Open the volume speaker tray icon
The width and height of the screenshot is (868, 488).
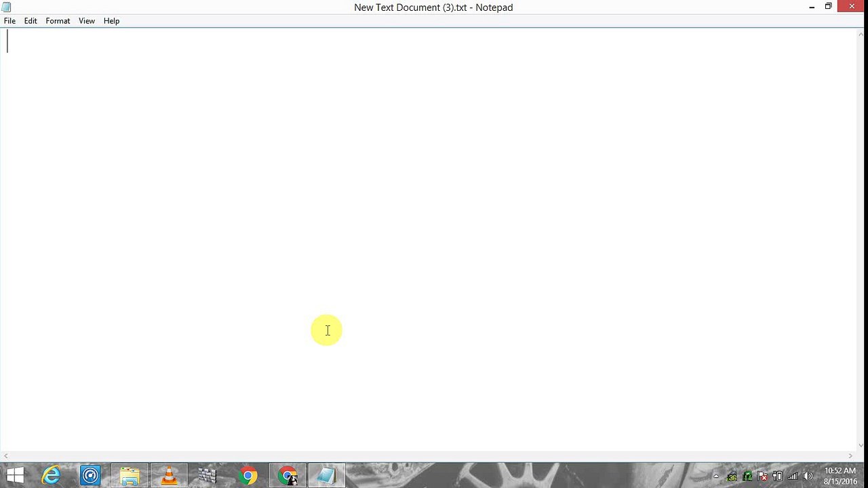pyautogui.click(x=808, y=476)
